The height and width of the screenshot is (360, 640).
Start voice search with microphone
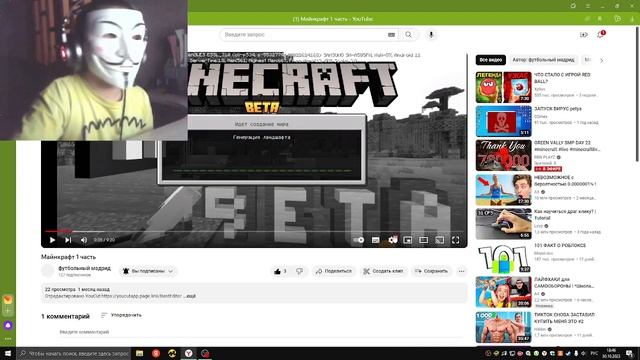point(431,35)
